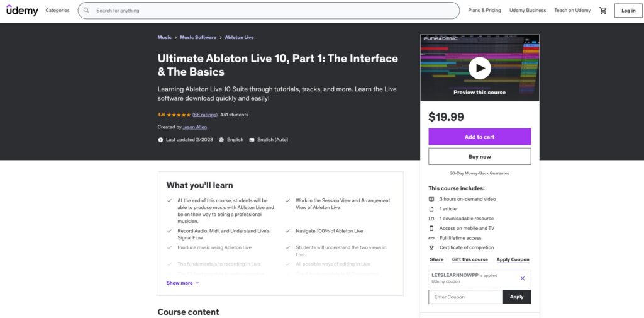Click the Log in button
644x318 pixels.
click(x=628, y=11)
